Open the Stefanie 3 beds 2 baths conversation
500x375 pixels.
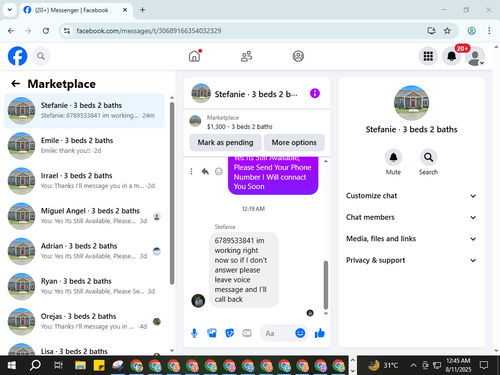click(x=84, y=110)
